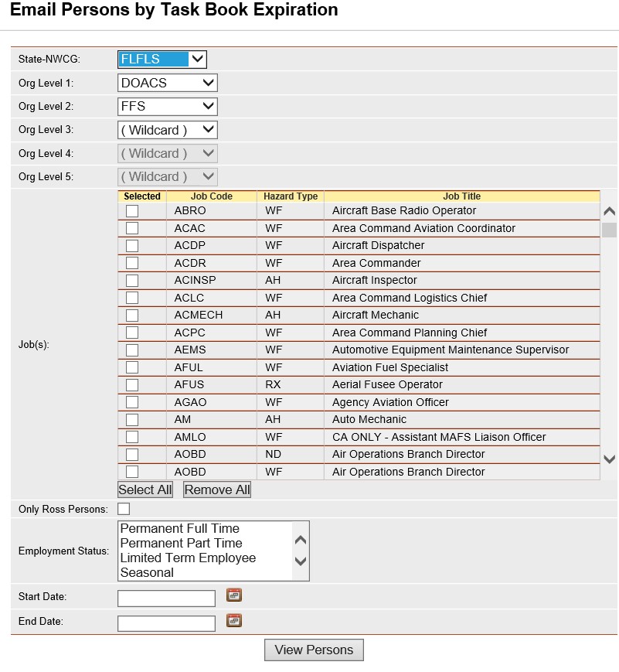Click Employment Status list down arrow
619x672 pixels.
[x=301, y=561]
